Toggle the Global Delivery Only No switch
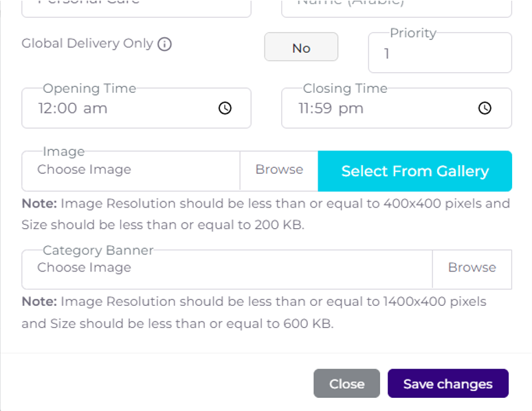This screenshot has height=411, width=532. [301, 47]
